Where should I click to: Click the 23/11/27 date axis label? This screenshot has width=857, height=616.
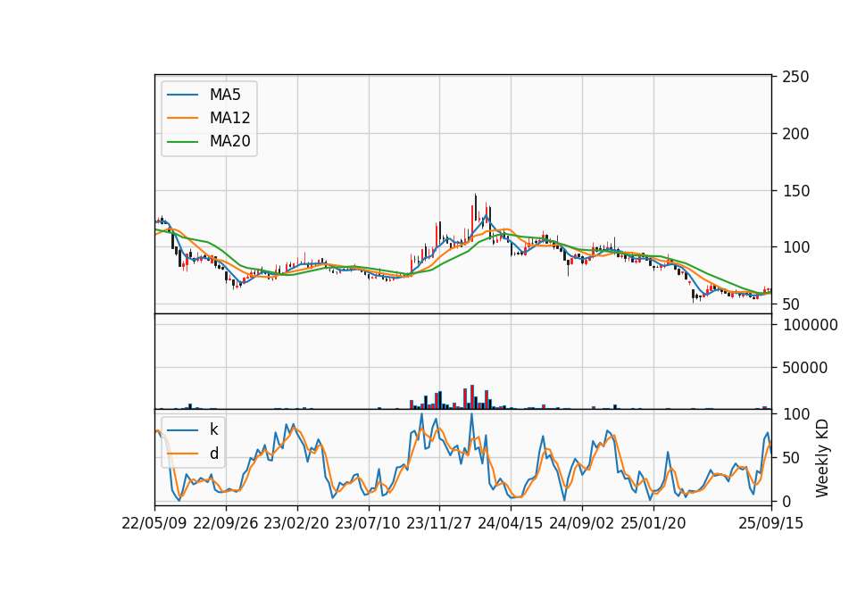[439, 523]
